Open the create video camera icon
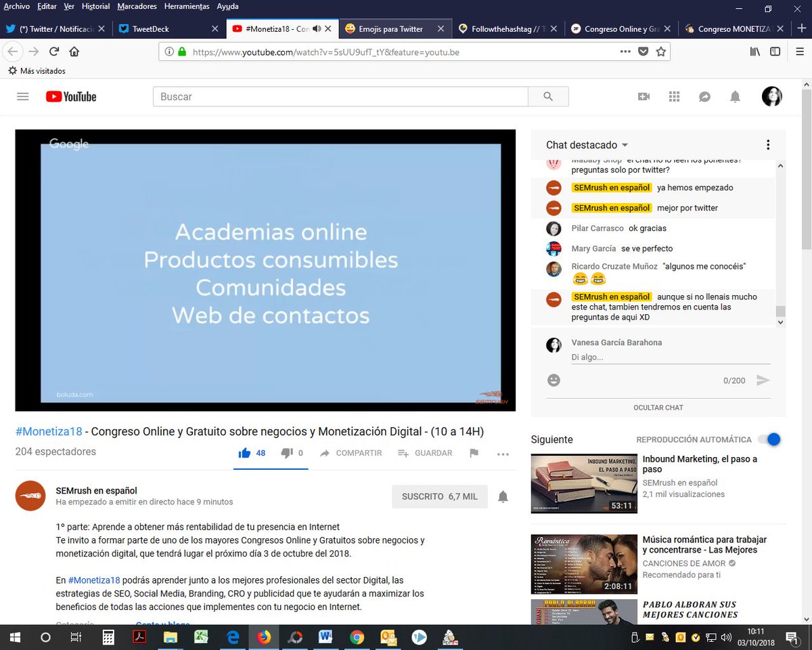This screenshot has height=650, width=812. click(644, 97)
